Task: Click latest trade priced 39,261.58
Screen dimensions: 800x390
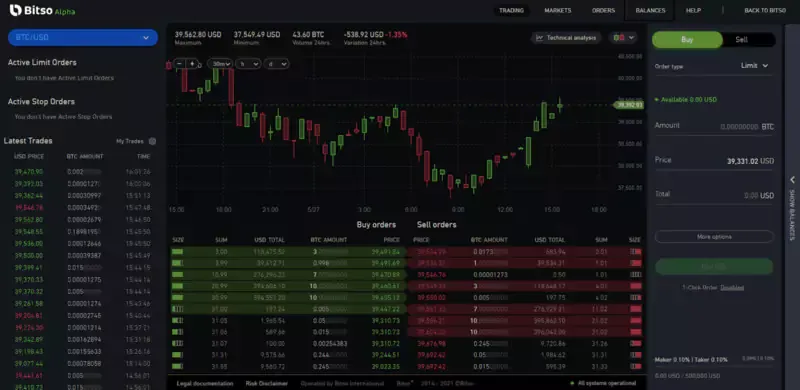Action: pos(82,304)
